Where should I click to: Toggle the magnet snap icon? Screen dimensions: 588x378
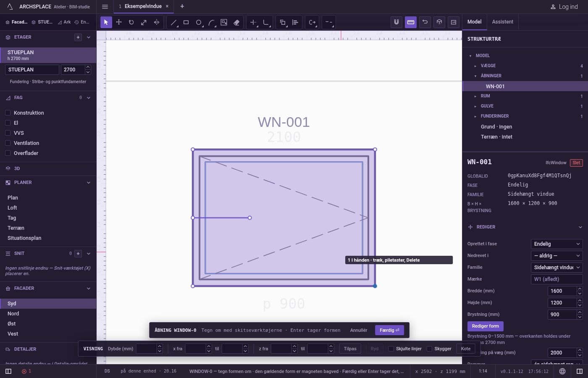tap(396, 22)
